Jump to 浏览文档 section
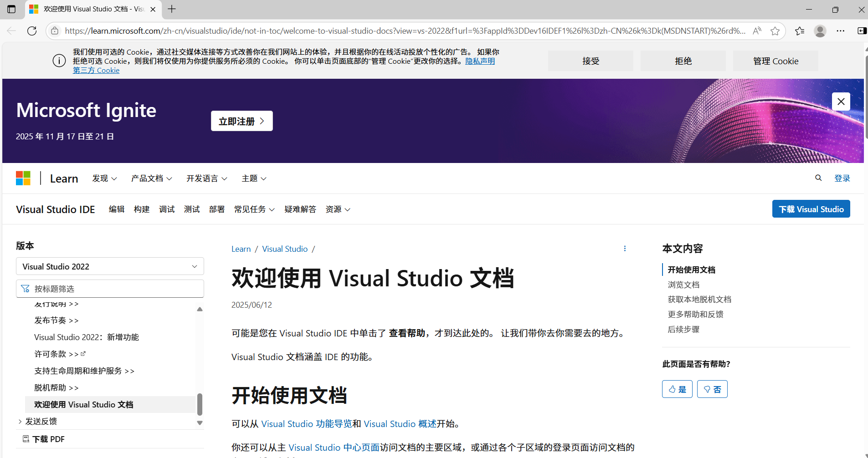Viewport: 868px width, 458px height. [x=683, y=285]
